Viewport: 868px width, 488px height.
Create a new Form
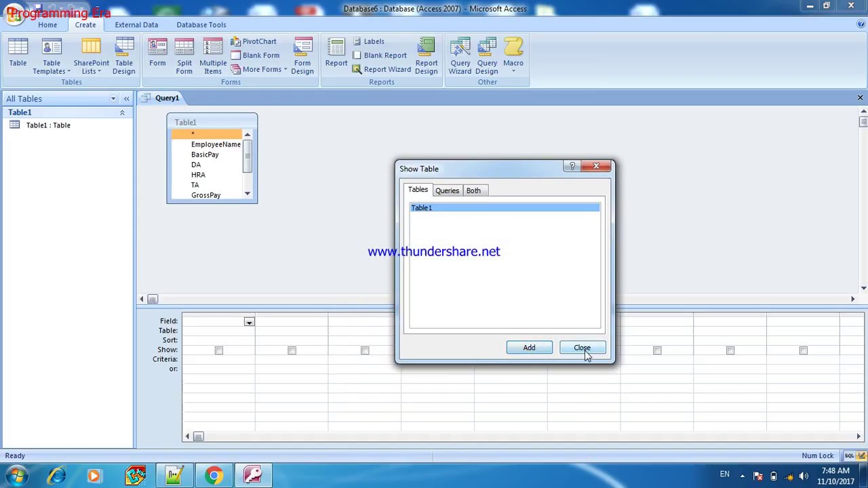157,55
